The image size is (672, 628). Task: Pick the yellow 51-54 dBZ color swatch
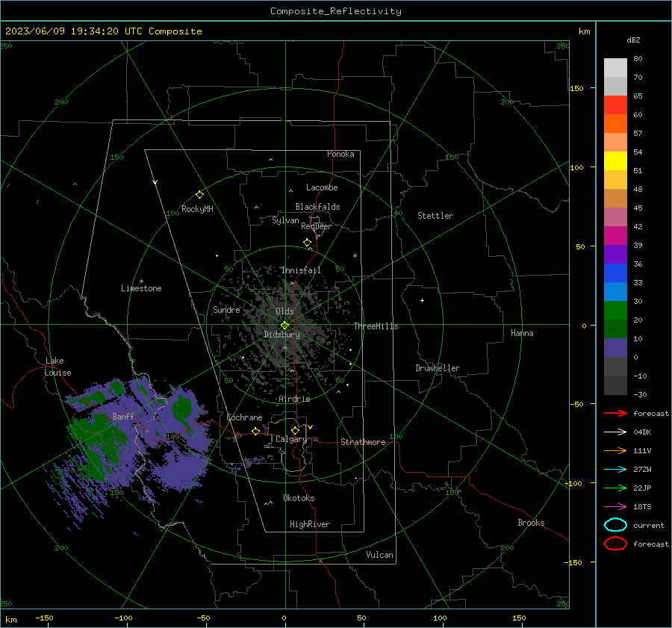point(615,161)
